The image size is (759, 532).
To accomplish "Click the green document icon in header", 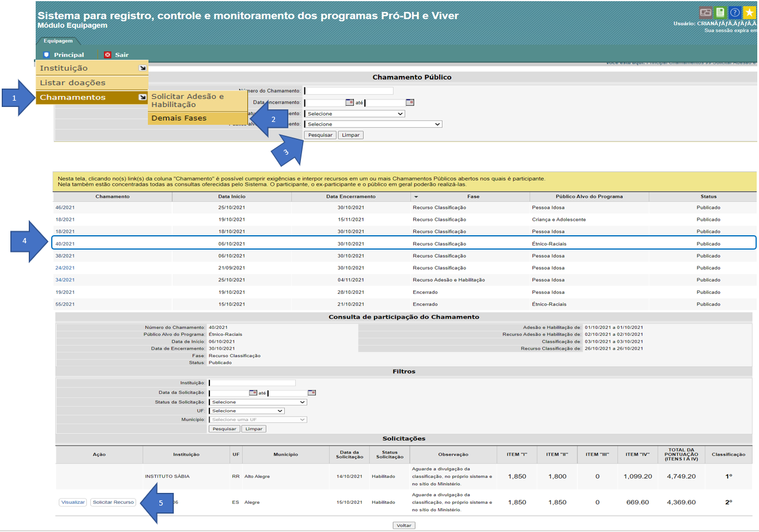I will pos(720,12).
